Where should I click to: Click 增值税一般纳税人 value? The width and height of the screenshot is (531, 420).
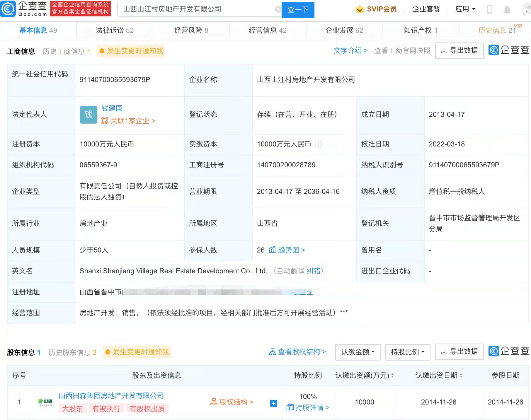(457, 192)
